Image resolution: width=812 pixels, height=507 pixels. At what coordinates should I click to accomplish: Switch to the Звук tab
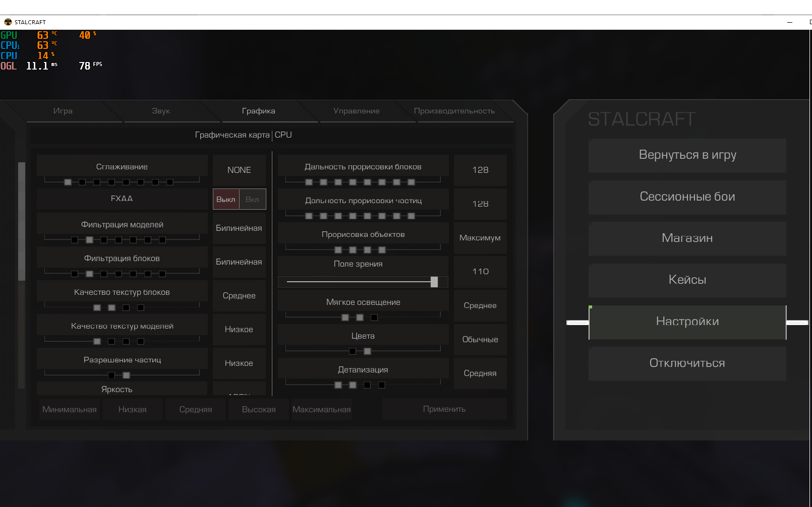161,111
